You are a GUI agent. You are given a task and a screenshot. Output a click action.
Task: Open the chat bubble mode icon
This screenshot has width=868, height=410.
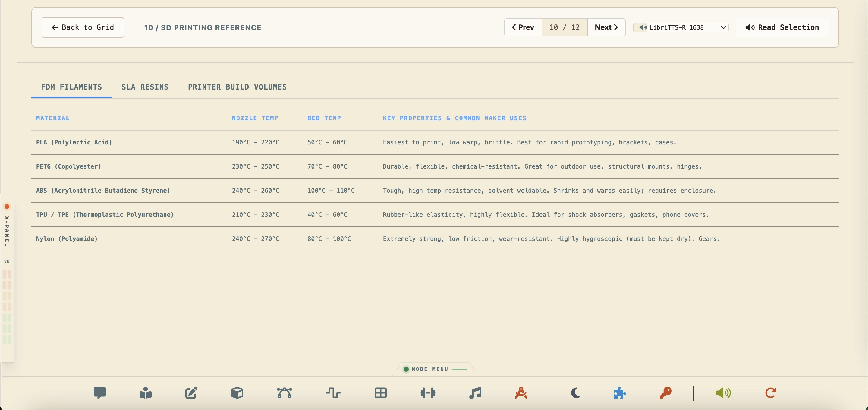coord(100,393)
